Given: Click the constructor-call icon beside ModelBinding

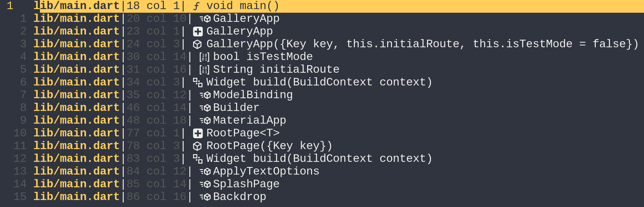Looking at the screenshot, I should point(205,95).
